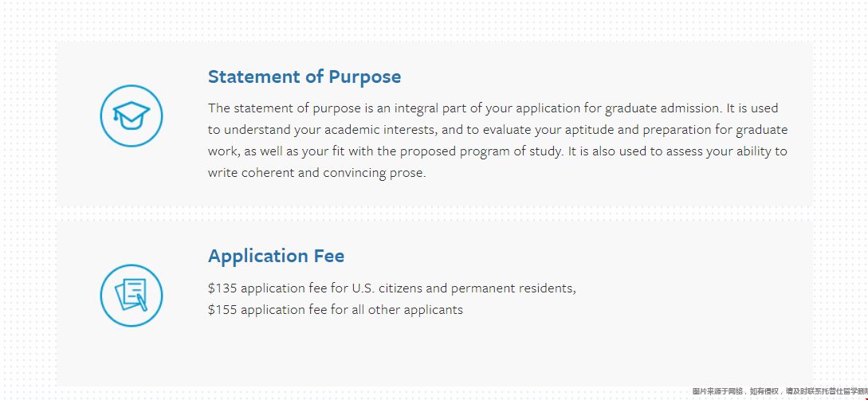The height and width of the screenshot is (400, 868).
Task: Select the Statement of Purpose heading
Action: pyautogui.click(x=304, y=76)
